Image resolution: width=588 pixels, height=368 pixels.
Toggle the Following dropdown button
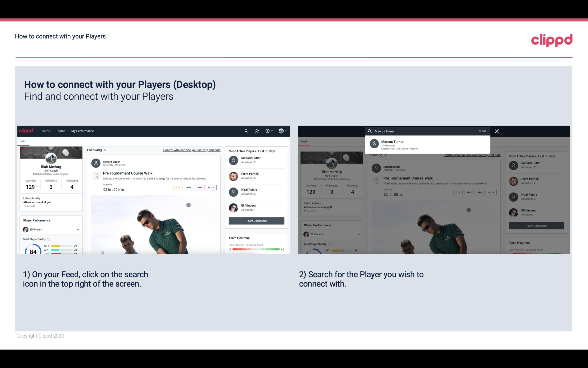coord(97,150)
